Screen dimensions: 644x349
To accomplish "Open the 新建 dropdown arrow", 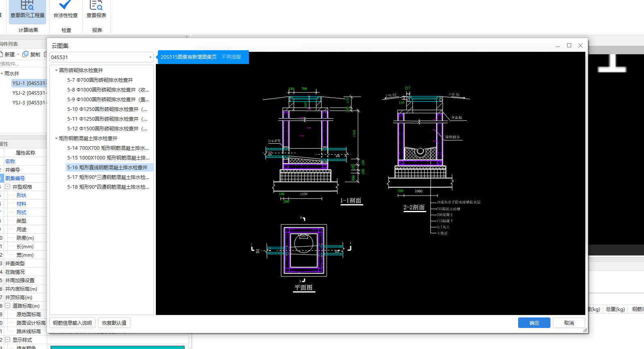I will click(x=18, y=54).
